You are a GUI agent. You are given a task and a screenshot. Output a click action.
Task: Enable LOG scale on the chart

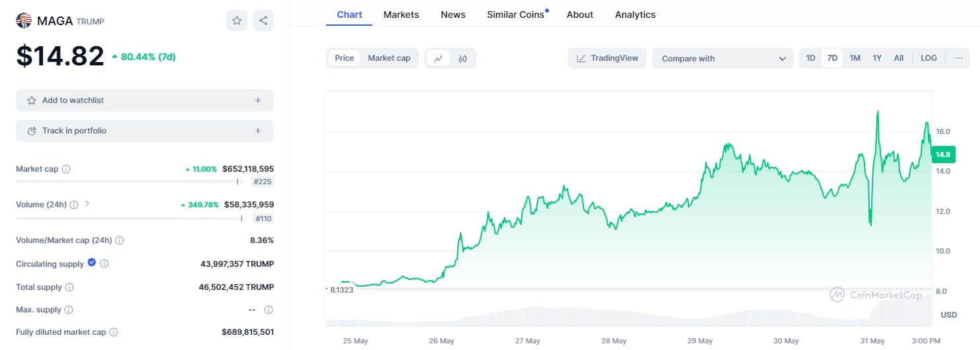pos(929,58)
